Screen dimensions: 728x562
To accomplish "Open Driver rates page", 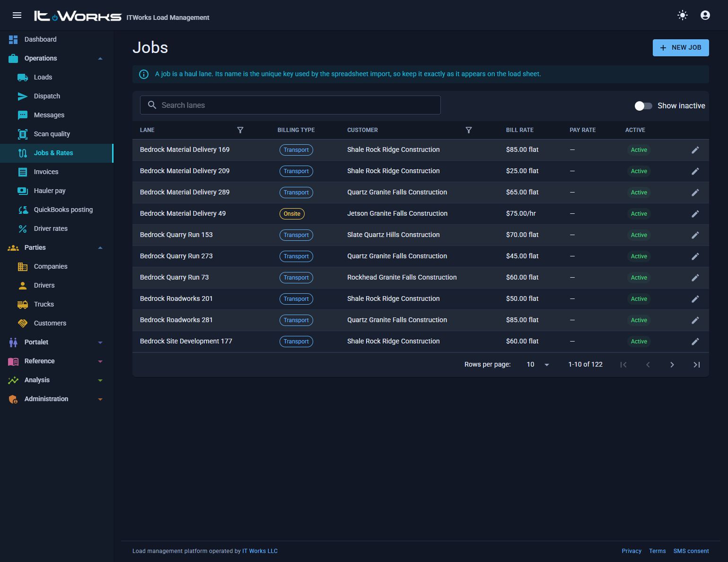I will [x=57, y=229].
